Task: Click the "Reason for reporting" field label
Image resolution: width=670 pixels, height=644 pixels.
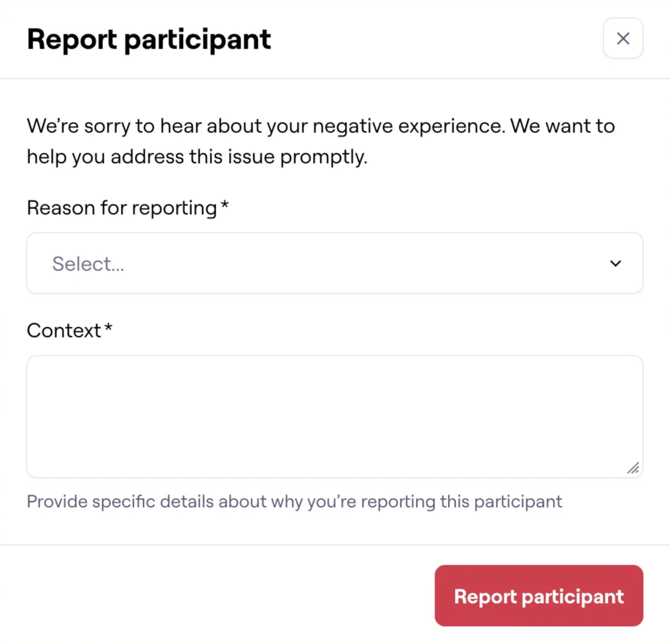Action: (x=122, y=208)
